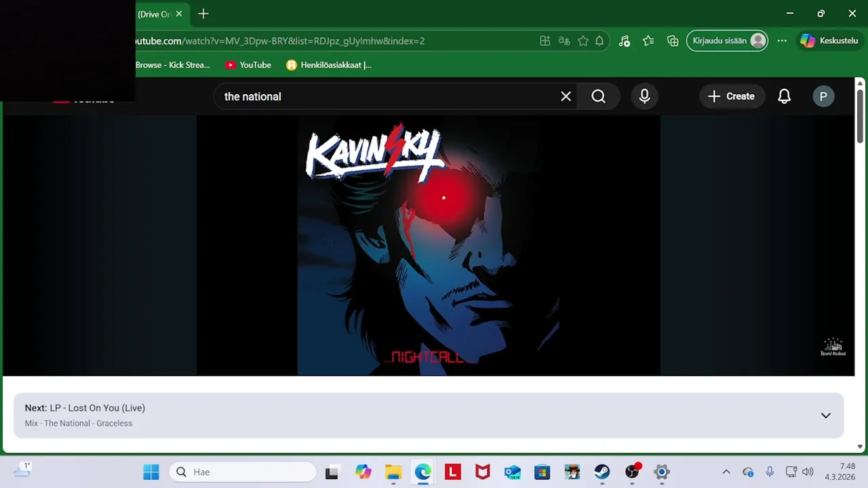Expand the Next playlist panel chevron
This screenshot has width=868, height=488.
825,415
